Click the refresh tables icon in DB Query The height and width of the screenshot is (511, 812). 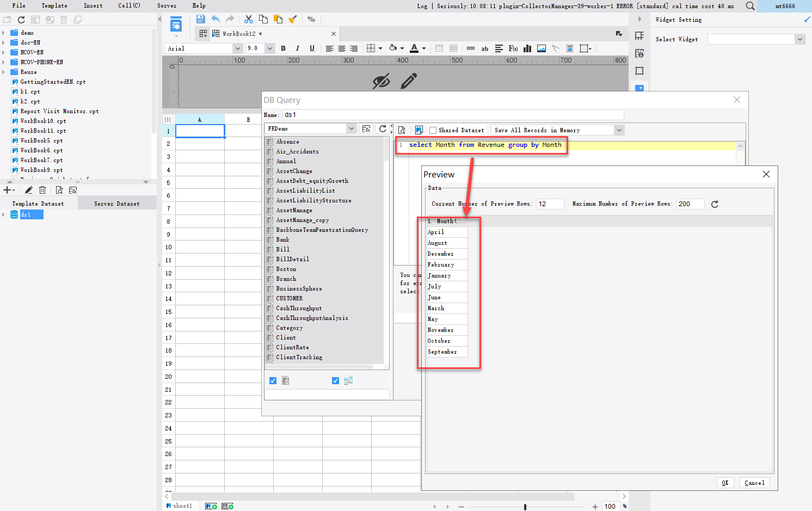pos(383,129)
